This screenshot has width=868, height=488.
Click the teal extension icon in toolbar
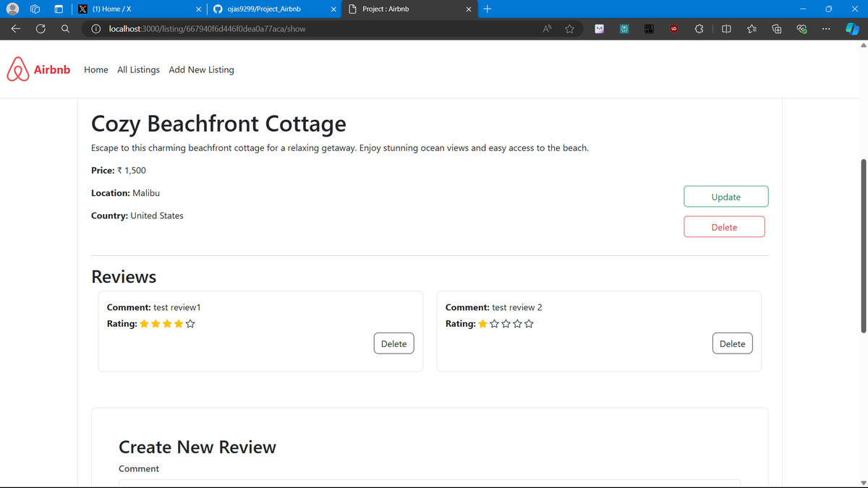(x=624, y=29)
